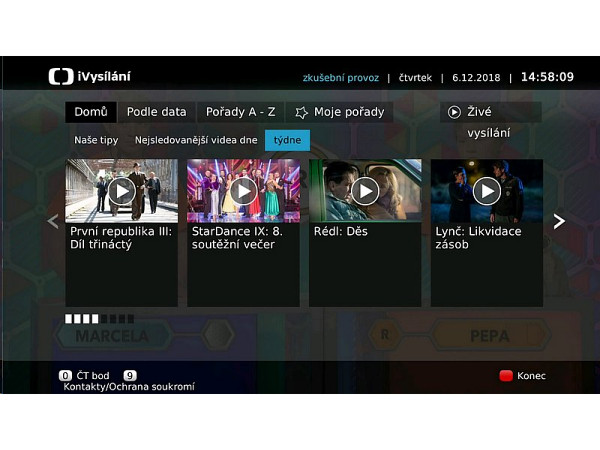Open the Moje pořady tab
600x450 pixels.
pos(340,112)
